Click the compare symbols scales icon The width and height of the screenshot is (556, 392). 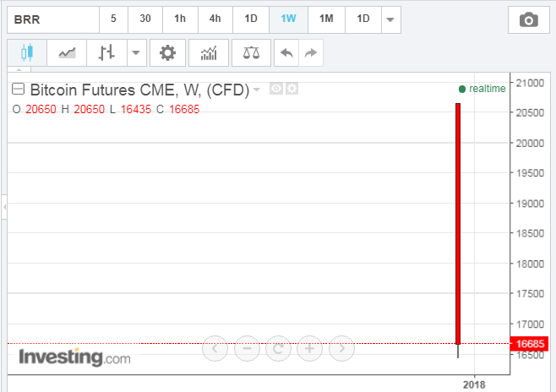click(x=251, y=53)
